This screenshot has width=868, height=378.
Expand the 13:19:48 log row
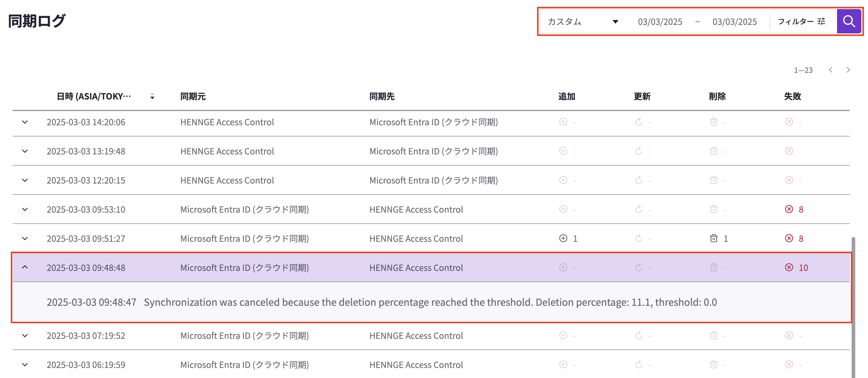[x=25, y=151]
